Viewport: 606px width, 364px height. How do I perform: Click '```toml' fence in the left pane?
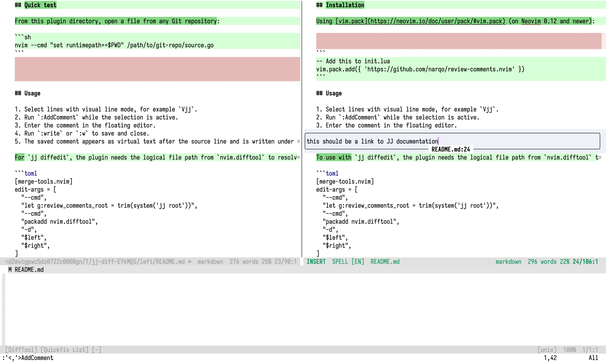pyautogui.click(x=26, y=173)
